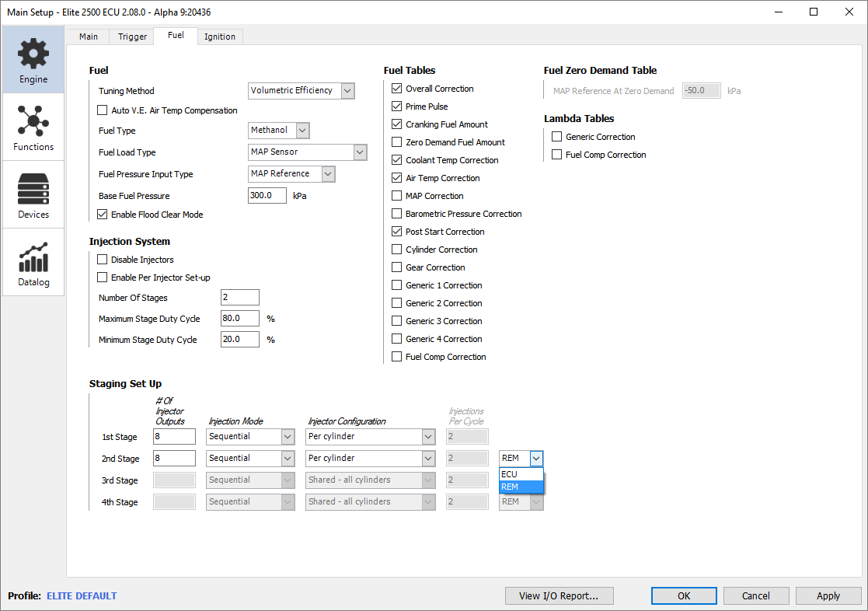Choose REM from the dropdown list
Image resolution: width=868 pixels, height=611 pixels.
pos(521,487)
